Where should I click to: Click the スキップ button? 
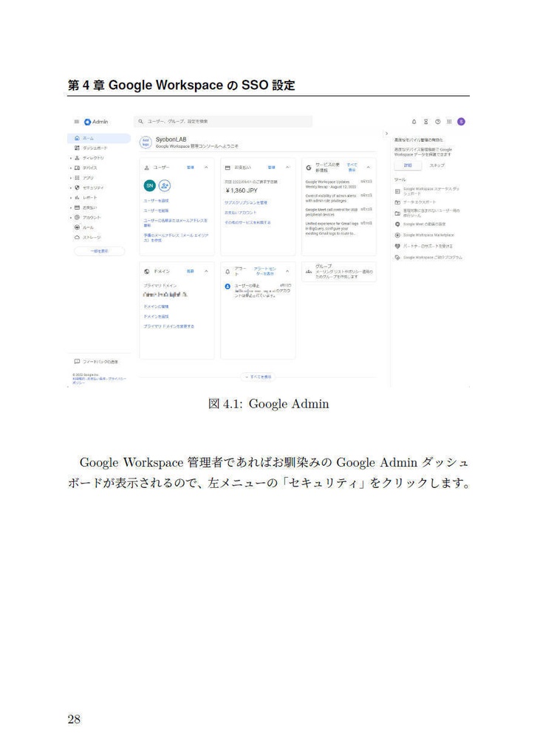tap(437, 165)
